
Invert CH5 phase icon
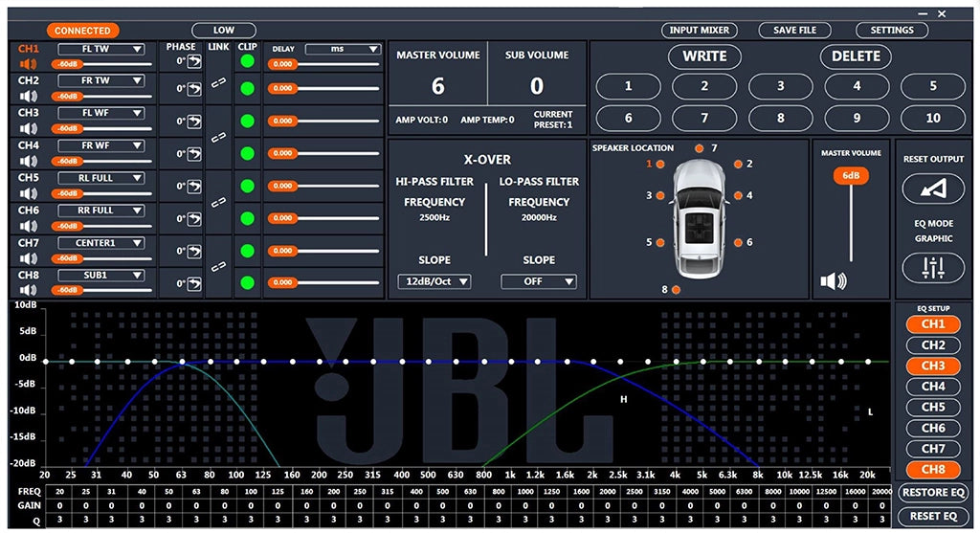(x=195, y=187)
